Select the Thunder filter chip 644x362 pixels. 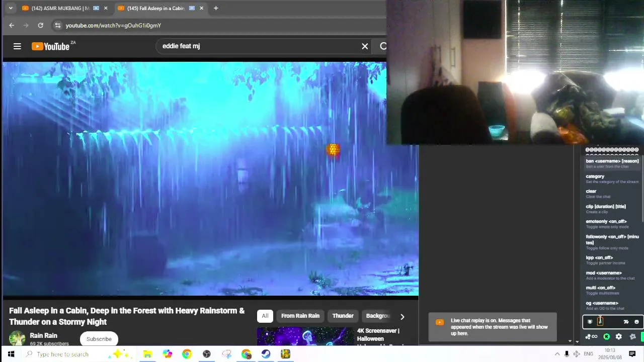[343, 316]
